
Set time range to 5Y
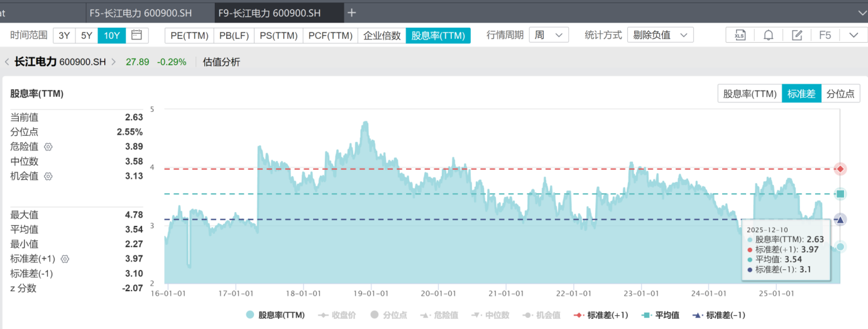click(x=87, y=35)
